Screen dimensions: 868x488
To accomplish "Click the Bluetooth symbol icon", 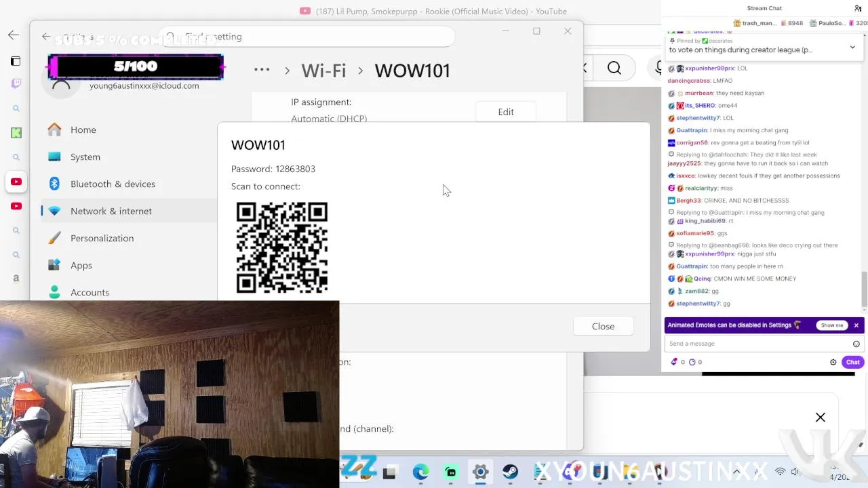I will (x=55, y=184).
